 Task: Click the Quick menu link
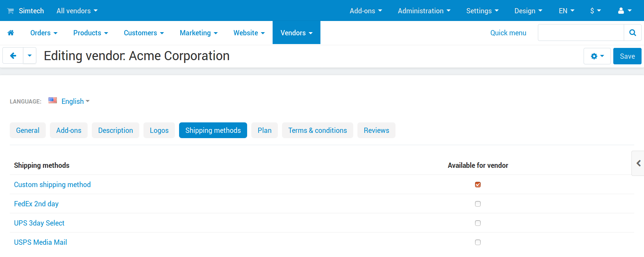pos(508,33)
